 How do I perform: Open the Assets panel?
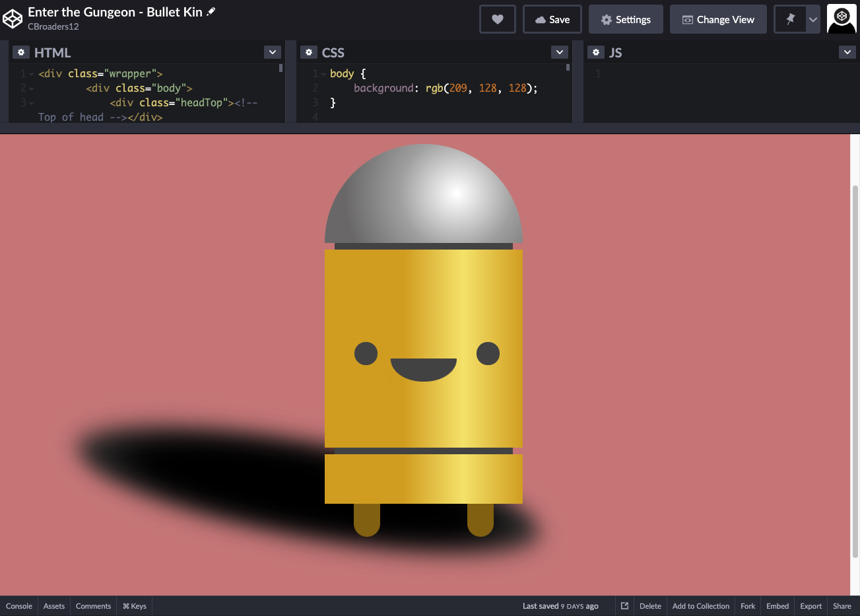54,606
